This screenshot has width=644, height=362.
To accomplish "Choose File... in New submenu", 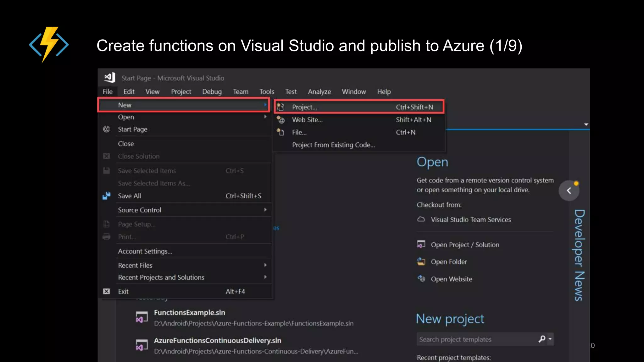I will [x=359, y=132].
